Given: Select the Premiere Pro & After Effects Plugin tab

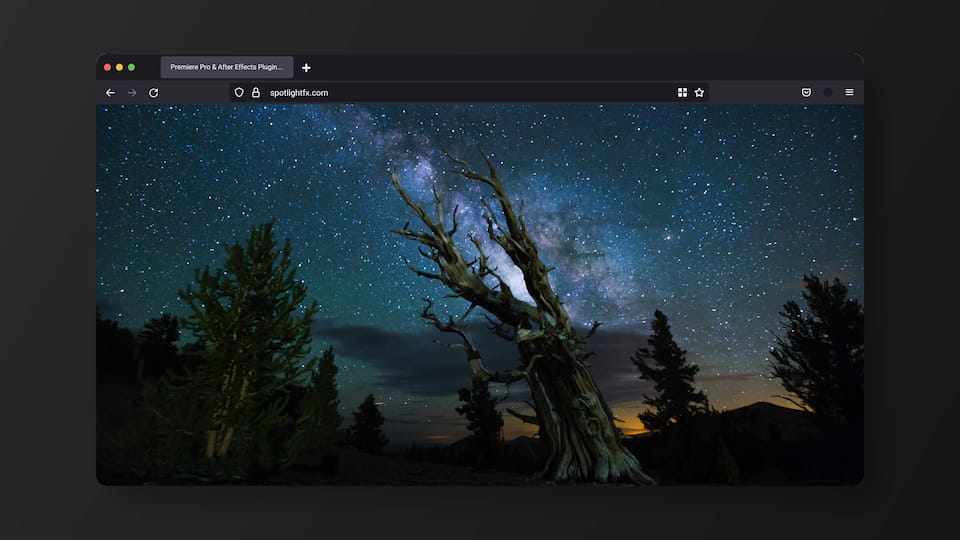Looking at the screenshot, I should (227, 67).
